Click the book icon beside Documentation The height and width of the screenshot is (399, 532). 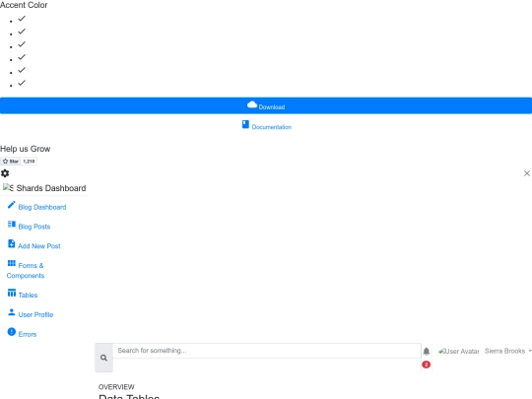245,124
